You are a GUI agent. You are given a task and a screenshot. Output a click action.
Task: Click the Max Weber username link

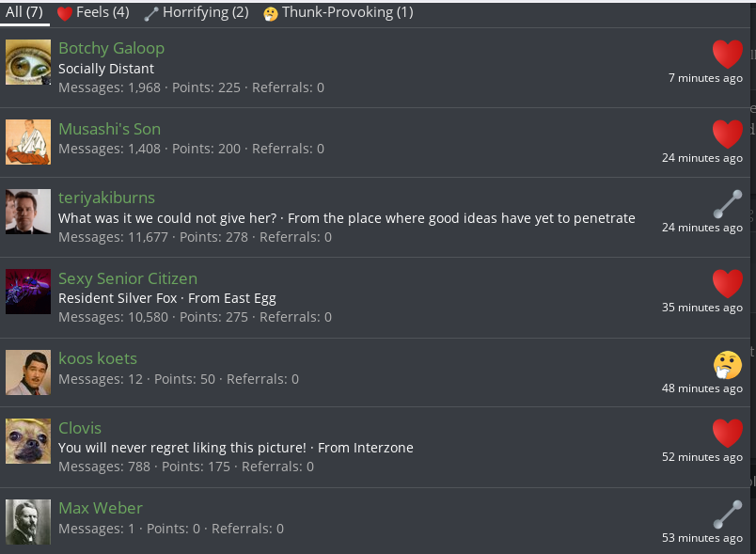coord(100,508)
